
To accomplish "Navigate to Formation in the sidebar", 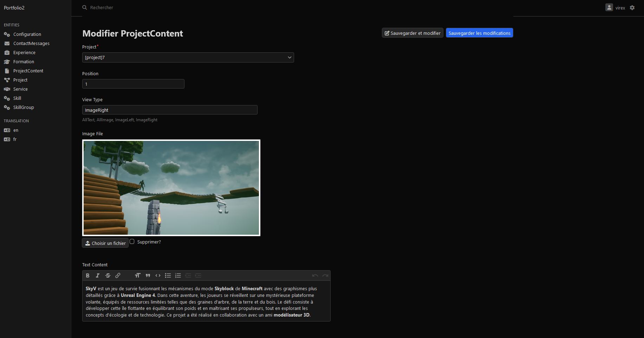I will pyautogui.click(x=24, y=62).
